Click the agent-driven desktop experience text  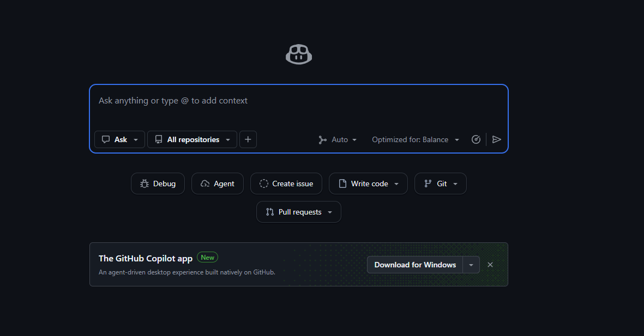click(187, 272)
